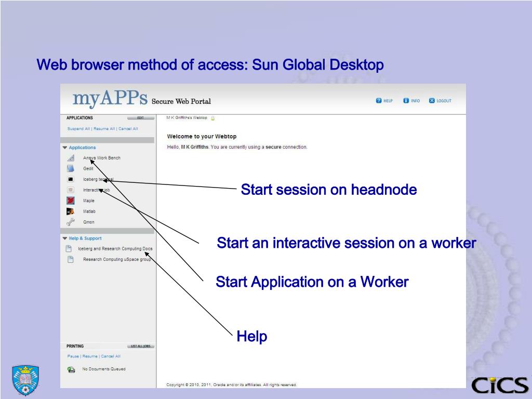Image resolution: width=532 pixels, height=399 pixels.
Task: Click the LIST ALL JOBS button
Action: click(140, 346)
